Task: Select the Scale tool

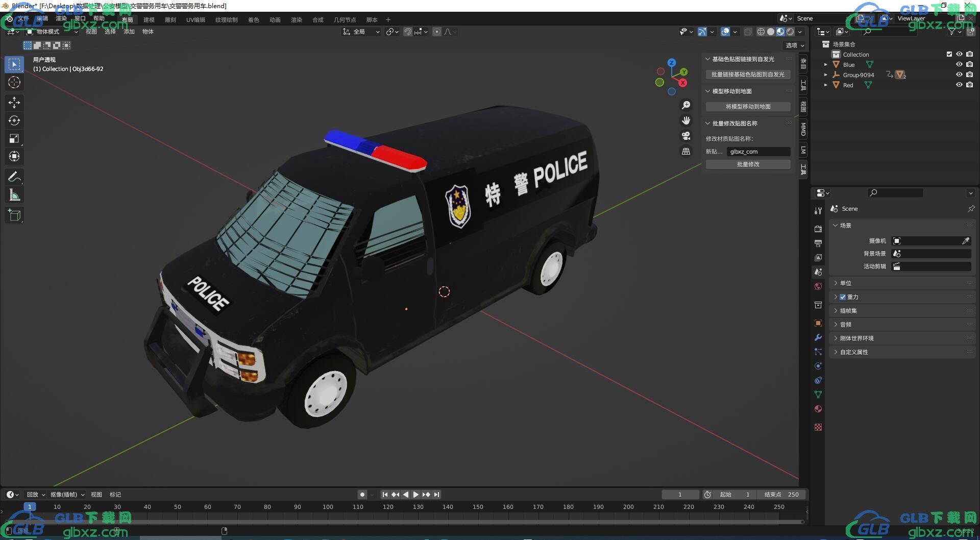Action: (x=14, y=138)
